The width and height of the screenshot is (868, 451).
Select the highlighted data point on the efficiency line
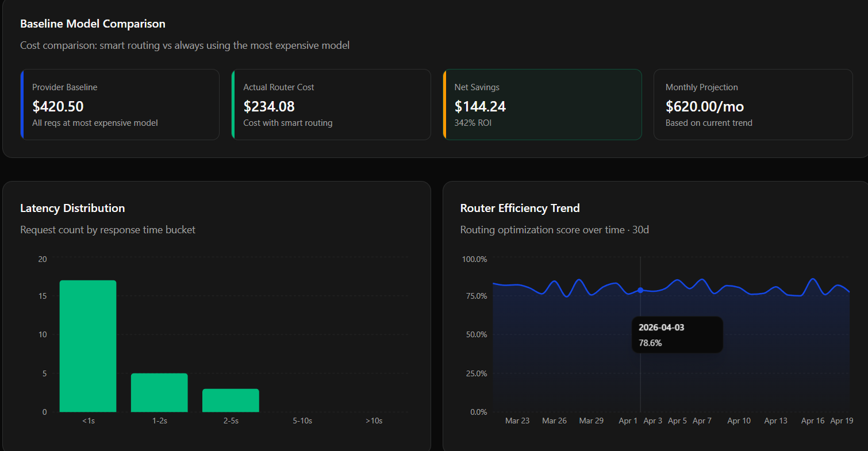click(640, 291)
